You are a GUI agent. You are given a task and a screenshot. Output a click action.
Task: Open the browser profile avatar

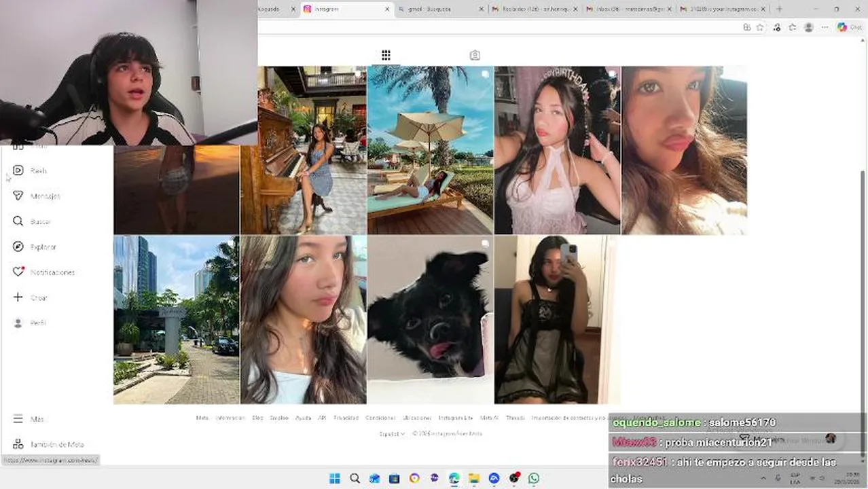[808, 27]
